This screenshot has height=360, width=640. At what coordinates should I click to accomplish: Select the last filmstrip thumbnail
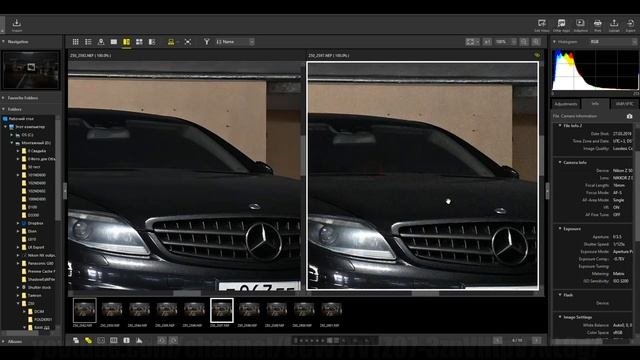(x=331, y=310)
